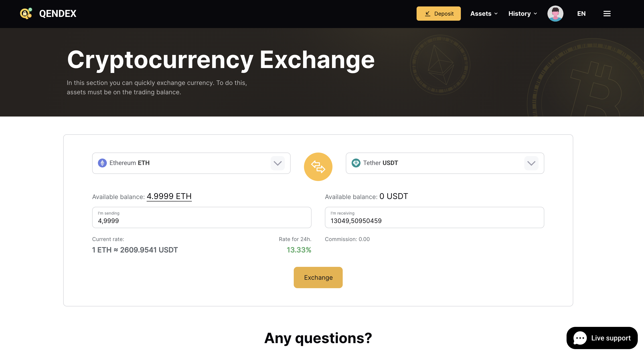
Task: Expand the Tether USDT currency dropdown
Action: (x=531, y=163)
